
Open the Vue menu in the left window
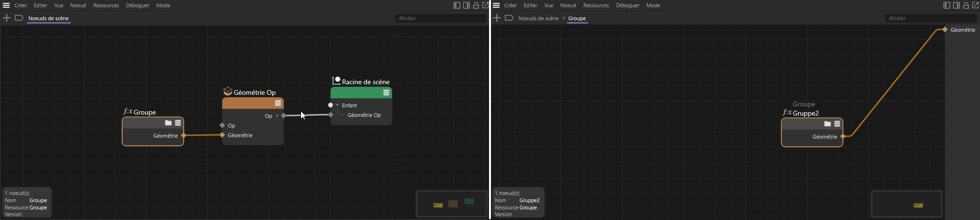[59, 5]
